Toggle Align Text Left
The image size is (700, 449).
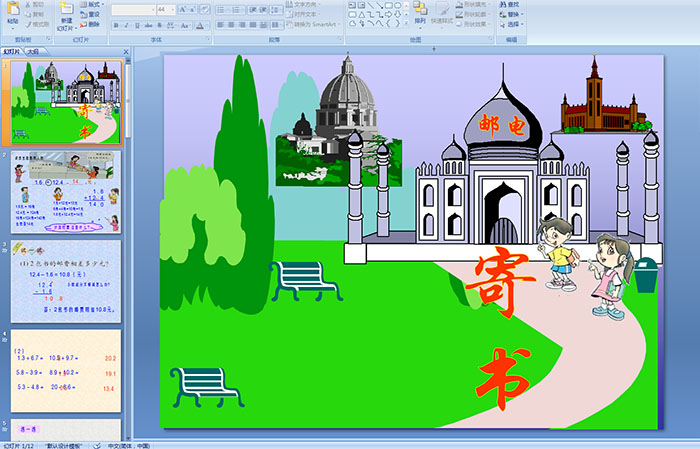point(220,25)
